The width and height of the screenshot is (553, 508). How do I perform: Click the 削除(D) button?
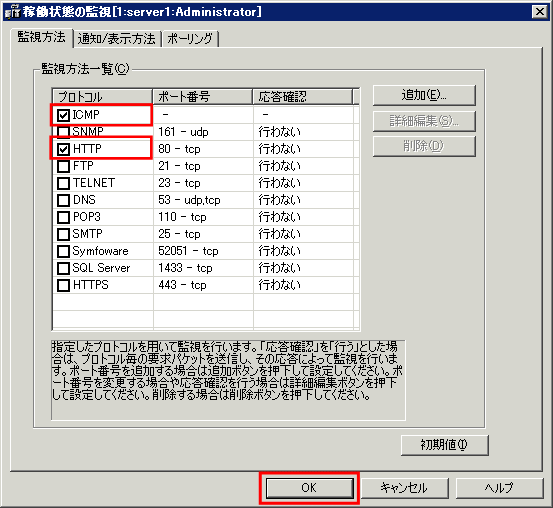(x=424, y=146)
